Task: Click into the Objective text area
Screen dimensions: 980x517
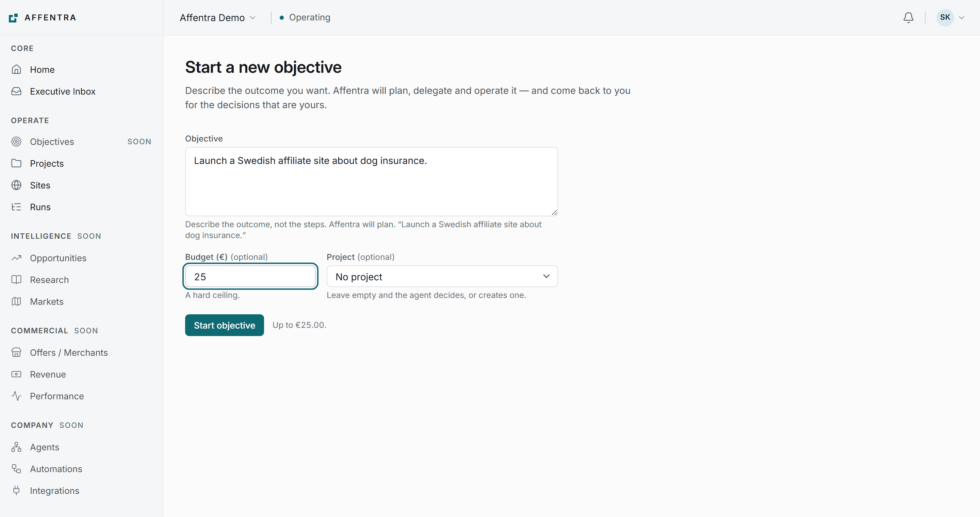Action: (371, 181)
